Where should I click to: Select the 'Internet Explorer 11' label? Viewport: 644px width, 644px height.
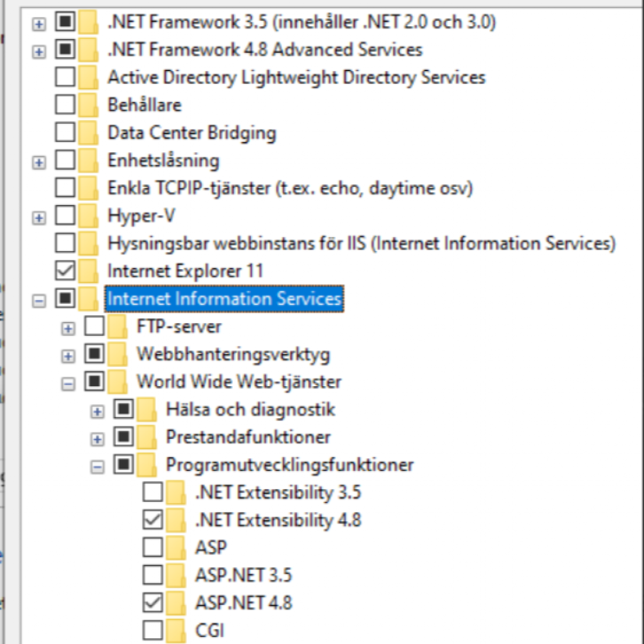(x=185, y=271)
